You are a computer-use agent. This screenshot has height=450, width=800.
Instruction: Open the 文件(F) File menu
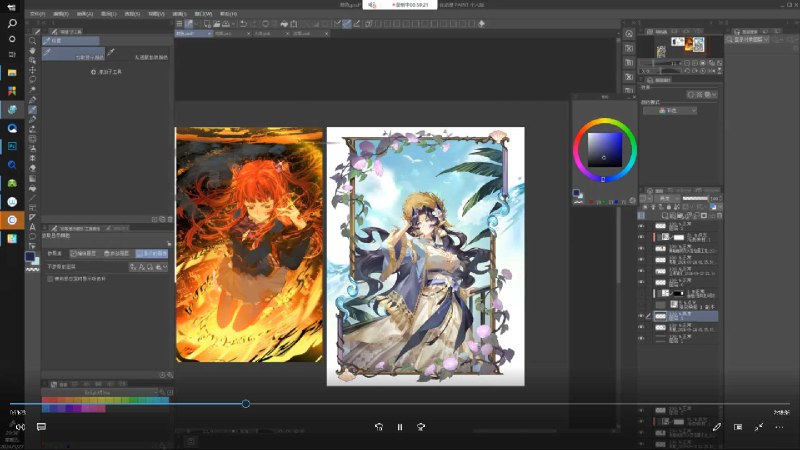[37, 14]
